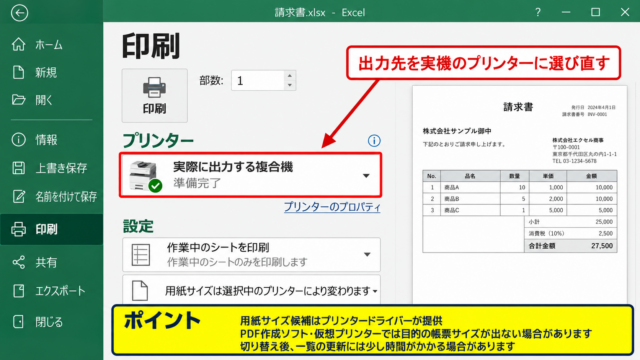
Task: Click the printer info icon next to プリンター
Action: [x=374, y=141]
